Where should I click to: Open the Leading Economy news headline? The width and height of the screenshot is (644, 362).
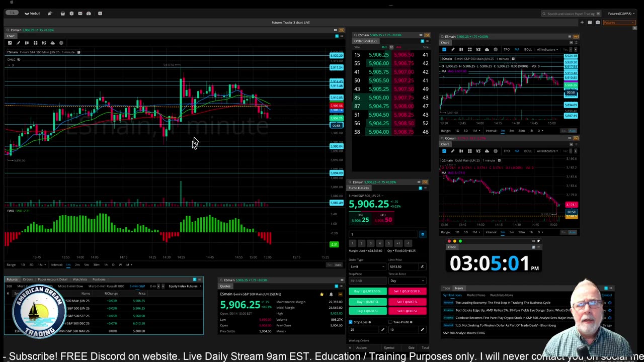click(x=503, y=303)
